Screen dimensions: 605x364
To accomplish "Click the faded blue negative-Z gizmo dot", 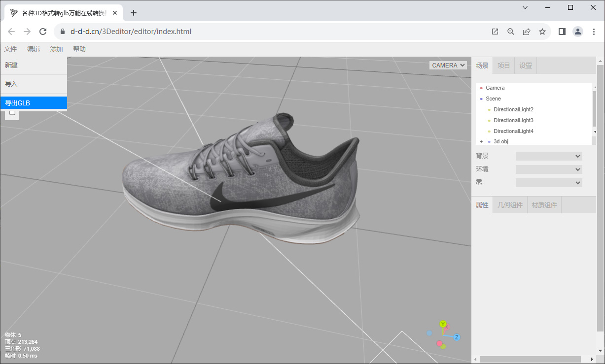I will pyautogui.click(x=429, y=333).
